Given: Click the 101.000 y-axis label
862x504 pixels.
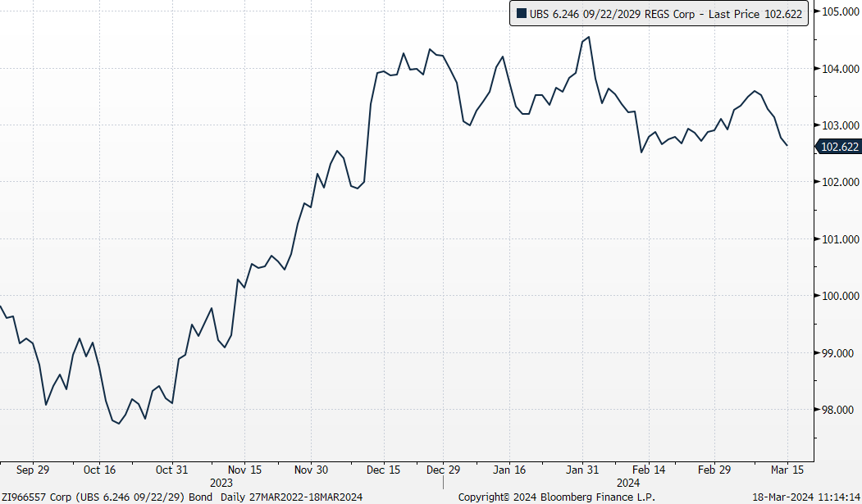Looking at the screenshot, I should coord(840,238).
